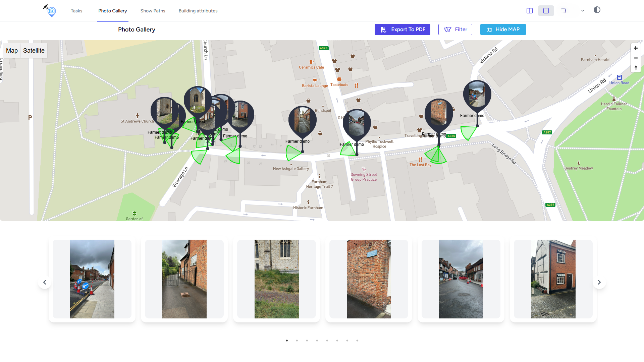This screenshot has height=362, width=644.
Task: Open the Filter options
Action: click(x=455, y=29)
